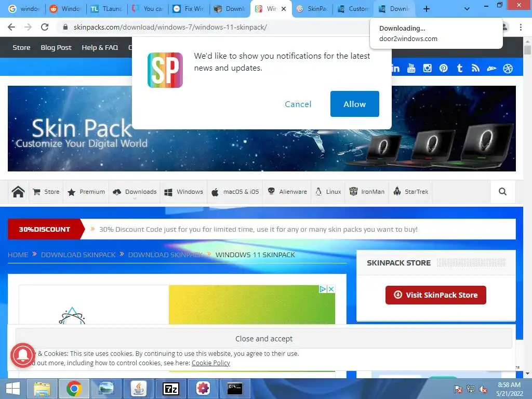Screen dimensions: 532x399
Task: Open the Premium navigation item
Action: (x=86, y=192)
